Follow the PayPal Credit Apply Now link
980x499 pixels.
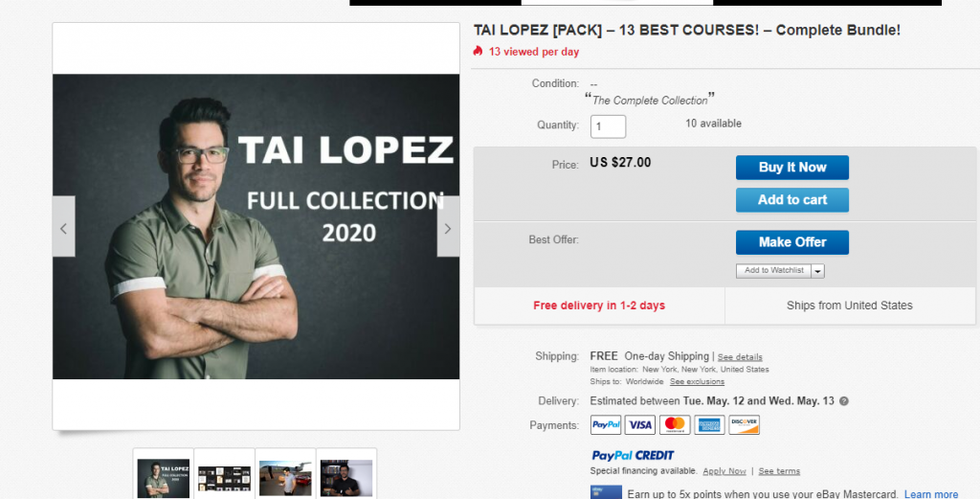(x=724, y=471)
